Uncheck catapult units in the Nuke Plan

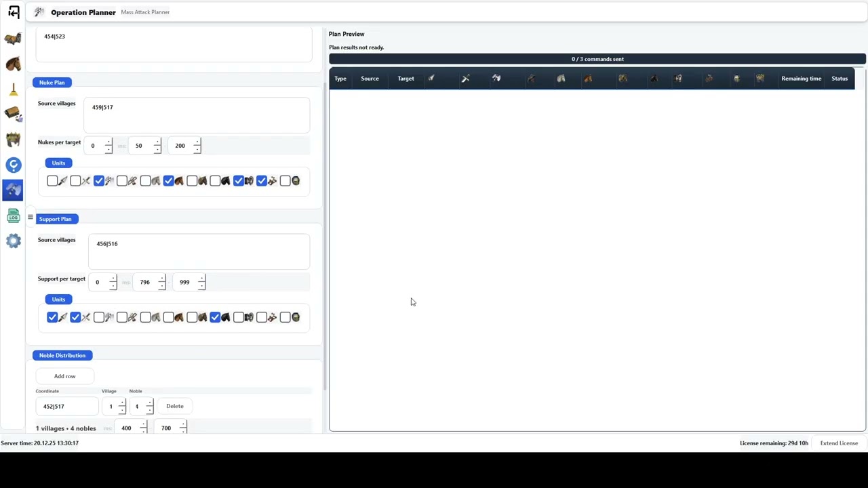[x=262, y=180]
